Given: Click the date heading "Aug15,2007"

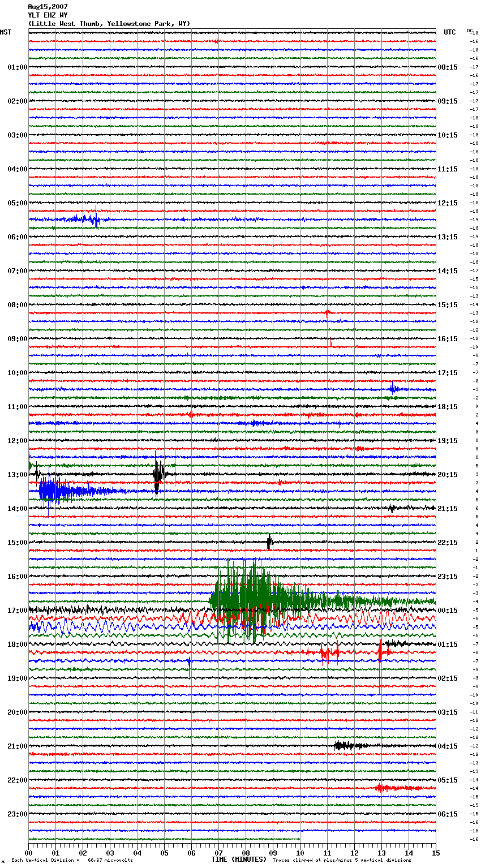Looking at the screenshot, I should pos(48,7).
